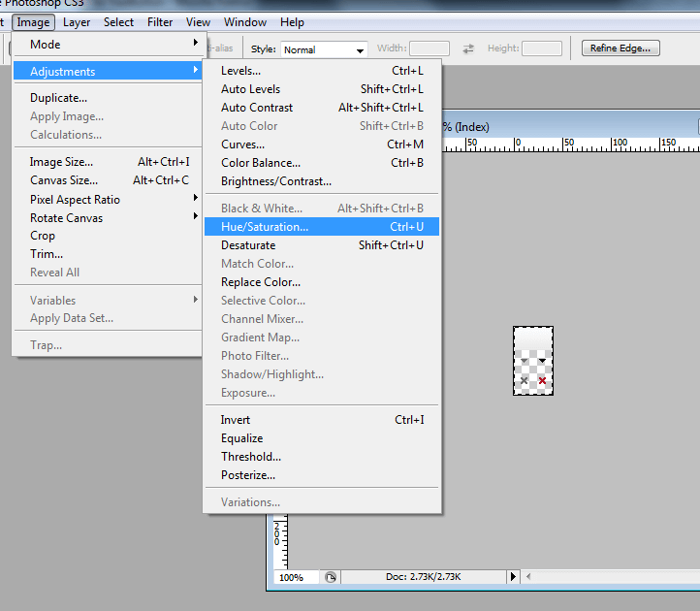700x611 pixels.
Task: Open the Filter menu
Action: tap(160, 22)
